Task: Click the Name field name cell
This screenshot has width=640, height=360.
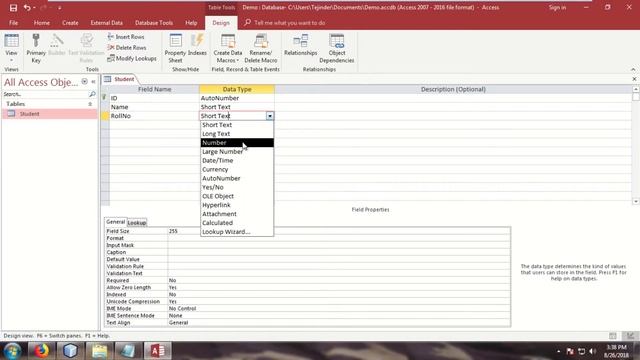Action: 154,107
